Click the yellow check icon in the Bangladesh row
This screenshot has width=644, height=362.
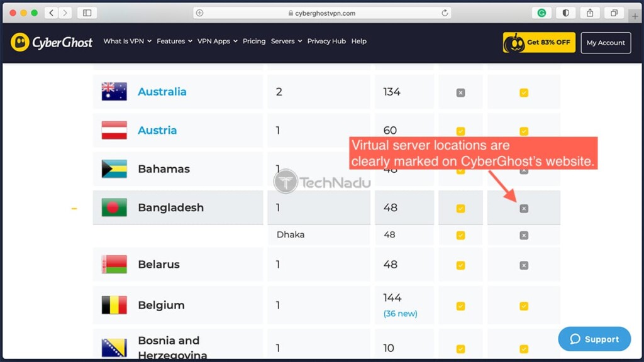coord(460,209)
